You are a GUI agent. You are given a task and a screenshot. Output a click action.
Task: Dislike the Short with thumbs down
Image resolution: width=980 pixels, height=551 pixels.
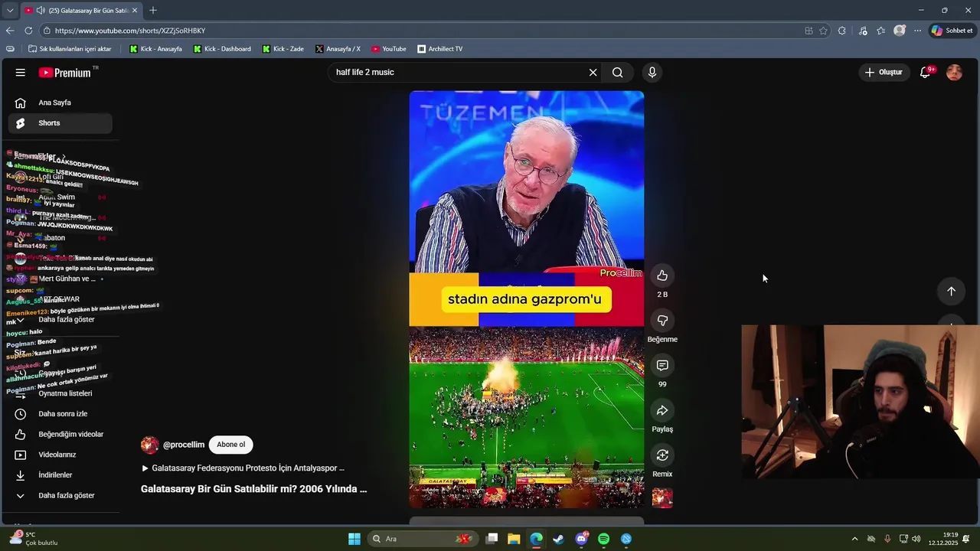pos(662,321)
